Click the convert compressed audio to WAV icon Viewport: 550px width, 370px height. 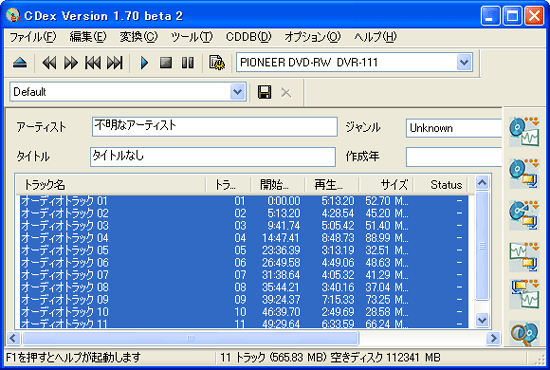tap(524, 294)
